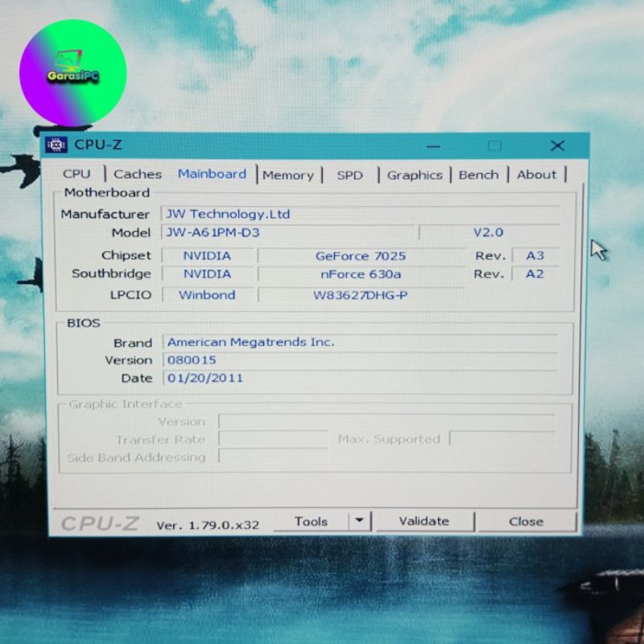The image size is (644, 644).
Task: Click chipset revision A3 value
Action: [535, 256]
